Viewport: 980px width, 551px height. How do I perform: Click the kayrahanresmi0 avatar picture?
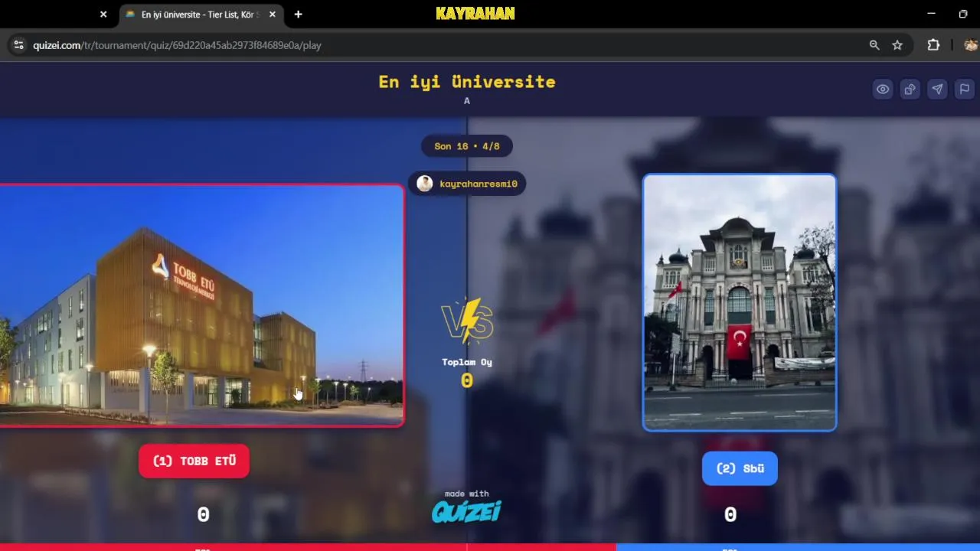[425, 184]
